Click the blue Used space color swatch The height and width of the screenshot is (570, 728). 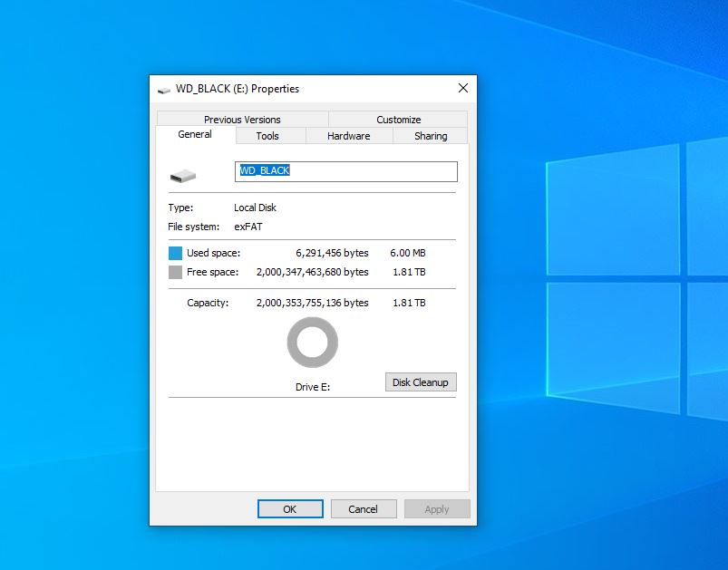pos(175,253)
